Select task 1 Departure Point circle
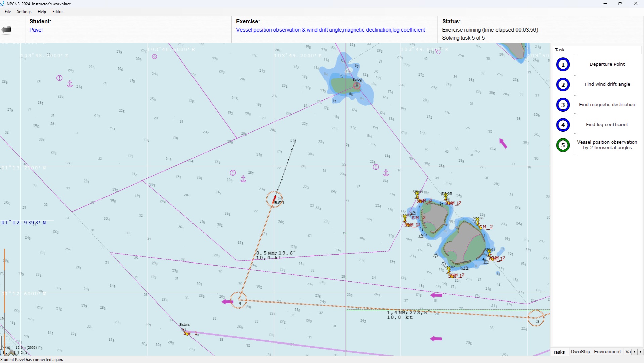The width and height of the screenshot is (644, 363). [563, 65]
